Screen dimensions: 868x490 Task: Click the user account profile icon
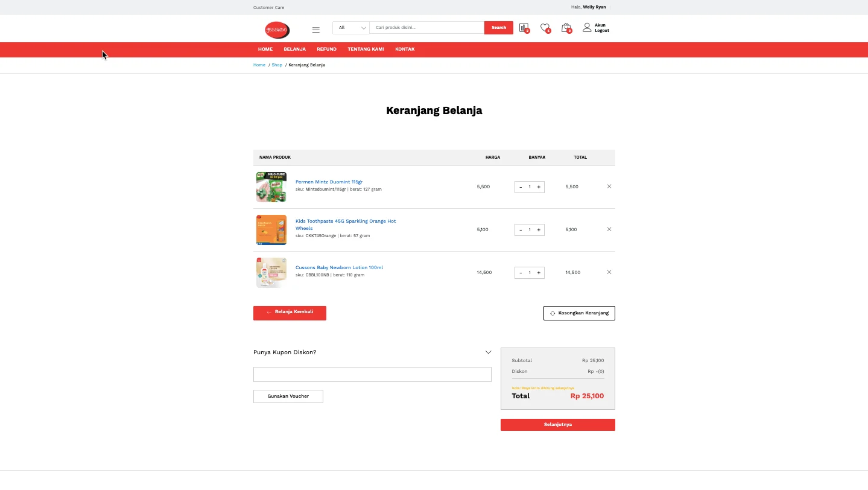tap(587, 28)
